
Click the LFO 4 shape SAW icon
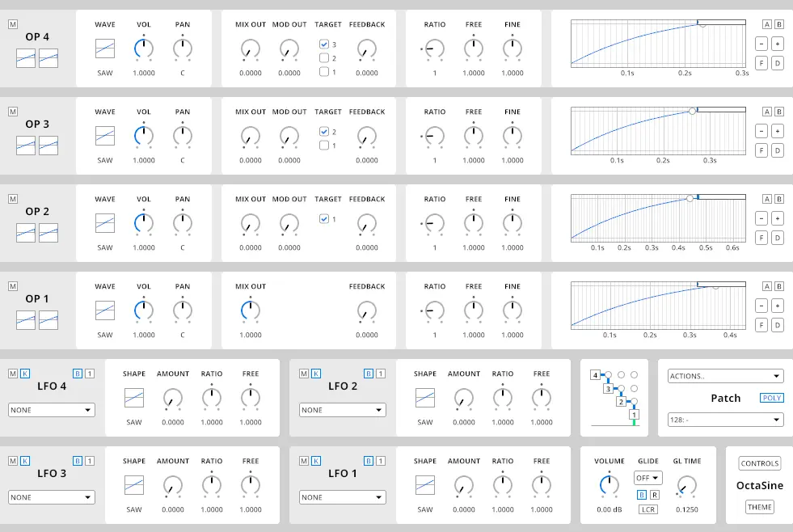tap(134, 398)
